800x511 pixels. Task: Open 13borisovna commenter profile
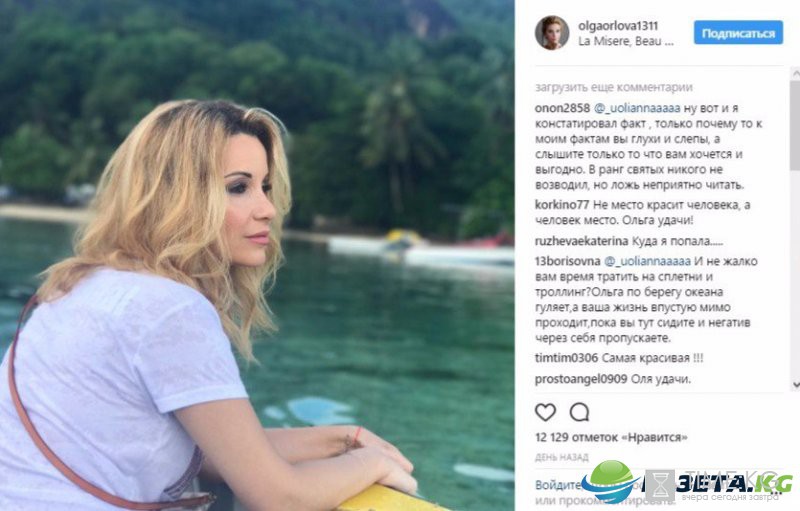567,261
